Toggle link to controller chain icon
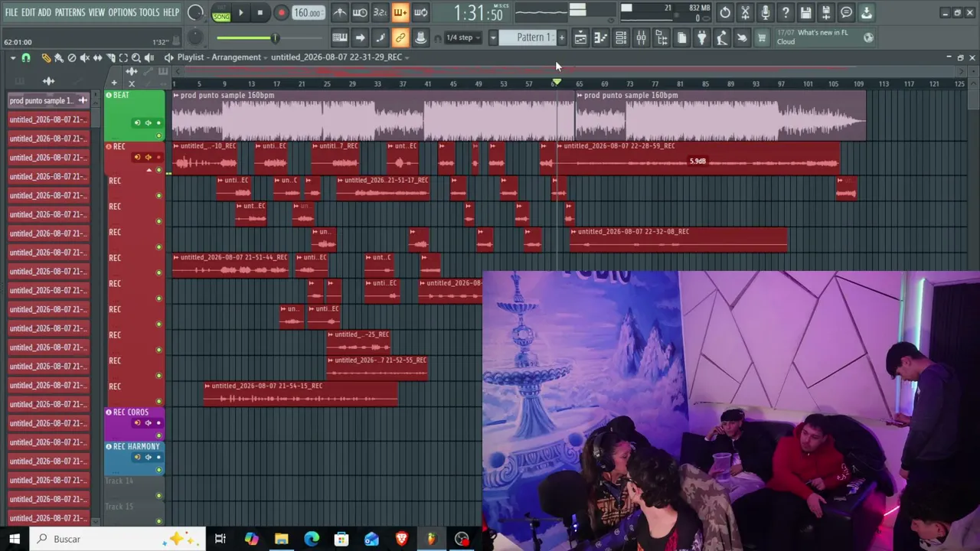 400,37
